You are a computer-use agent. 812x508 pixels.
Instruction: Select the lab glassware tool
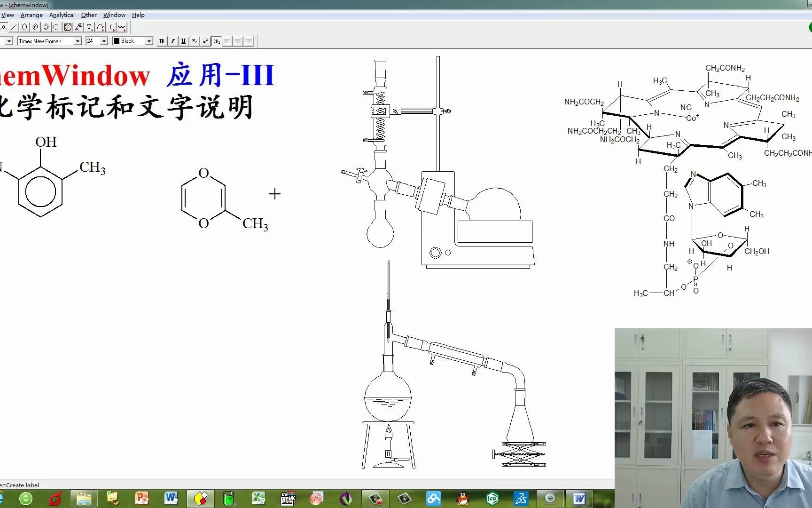[x=78, y=27]
